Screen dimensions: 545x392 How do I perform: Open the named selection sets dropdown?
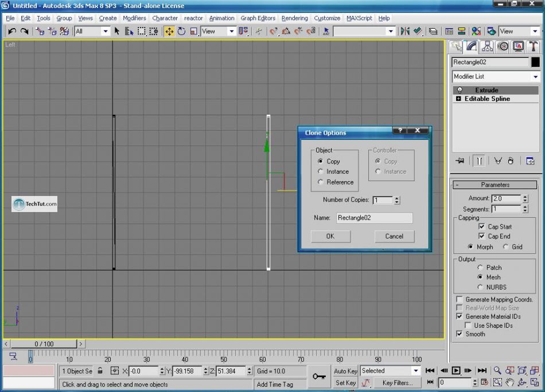[x=391, y=32]
